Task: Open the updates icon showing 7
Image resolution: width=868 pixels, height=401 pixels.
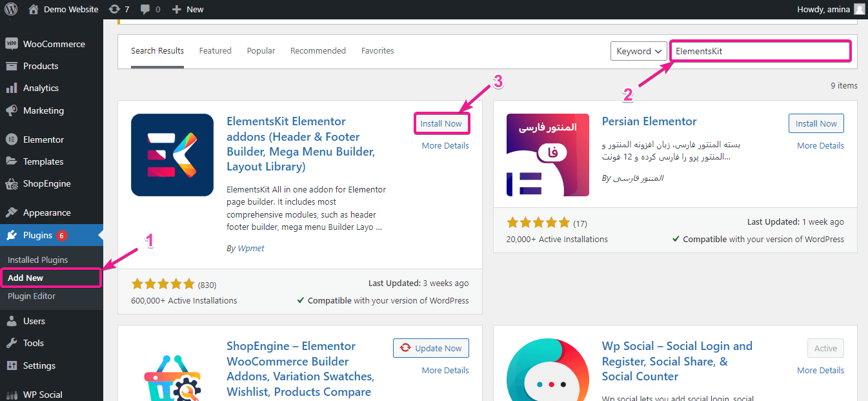Action: coord(115,9)
